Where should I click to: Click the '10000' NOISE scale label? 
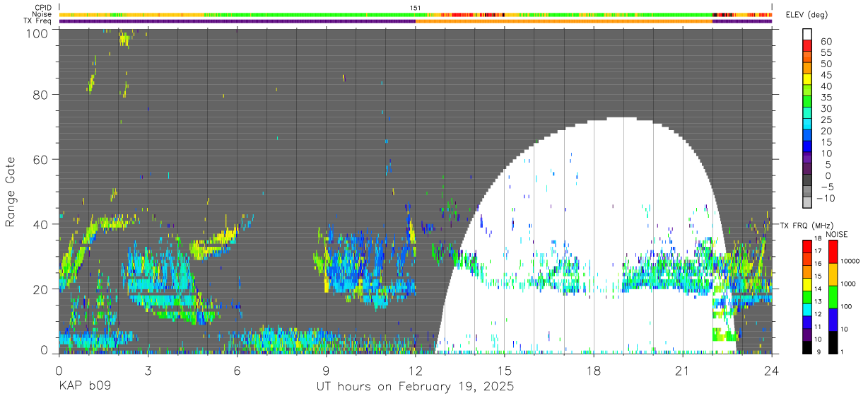point(850,261)
